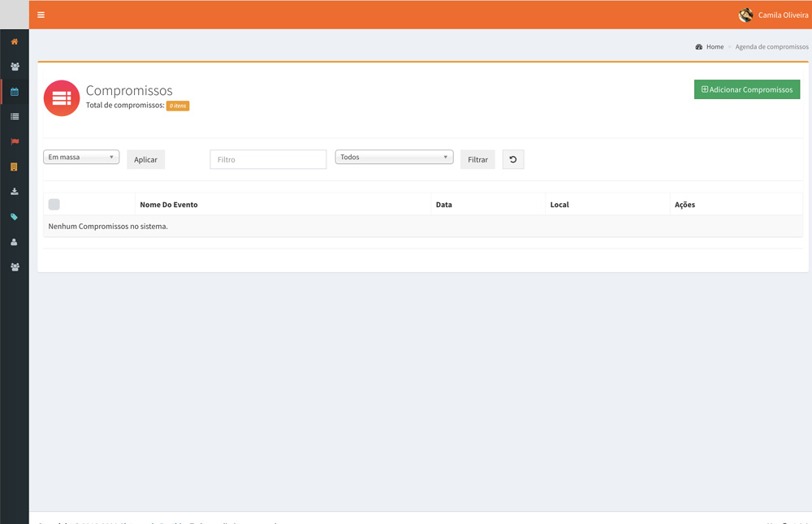Toggle the hamburger menu in the orange header
This screenshot has height=524, width=812.
pyautogui.click(x=41, y=15)
